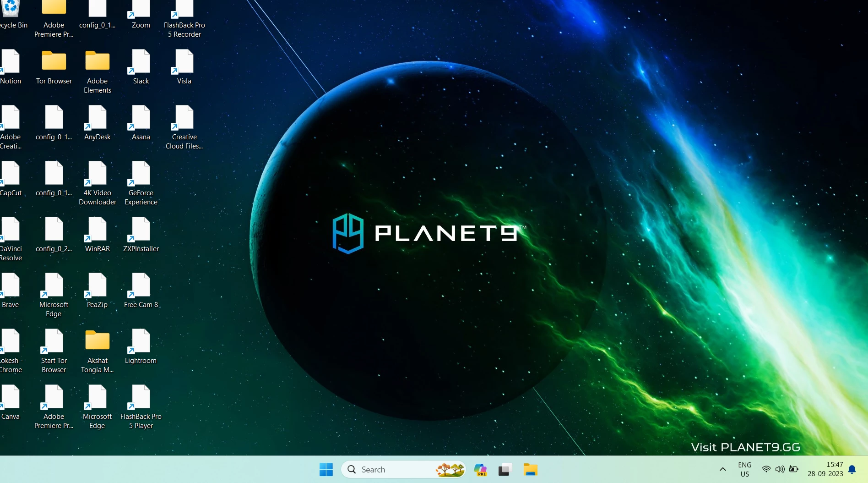The width and height of the screenshot is (868, 483).
Task: Open the Windows Start menu
Action: click(326, 469)
